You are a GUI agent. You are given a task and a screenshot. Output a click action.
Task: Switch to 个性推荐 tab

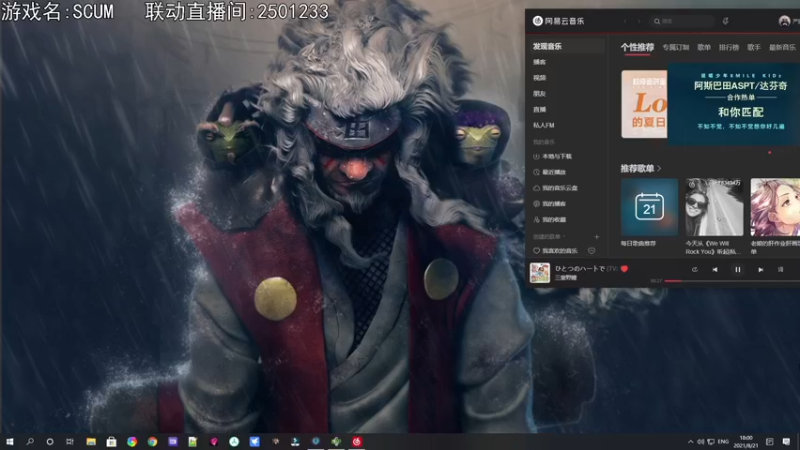point(637,47)
